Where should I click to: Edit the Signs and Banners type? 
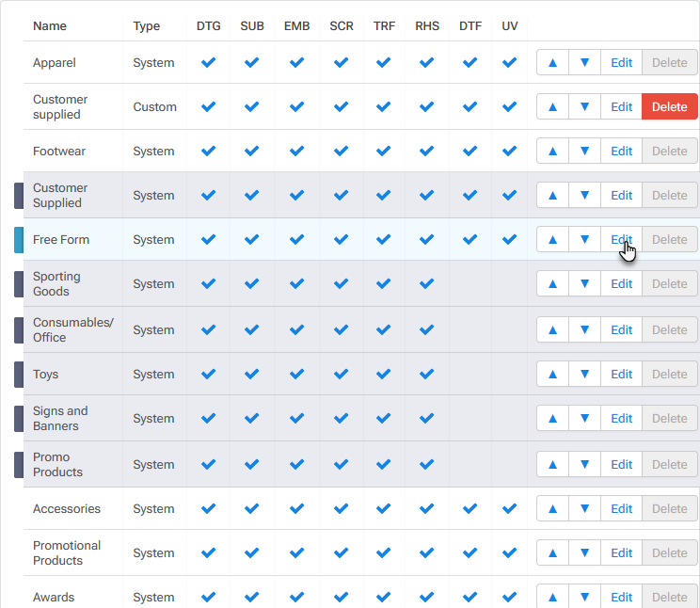click(x=621, y=418)
